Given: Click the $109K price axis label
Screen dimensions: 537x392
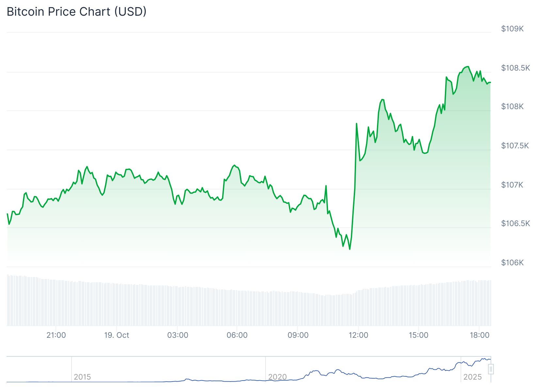Looking at the screenshot, I should pyautogui.click(x=512, y=29).
